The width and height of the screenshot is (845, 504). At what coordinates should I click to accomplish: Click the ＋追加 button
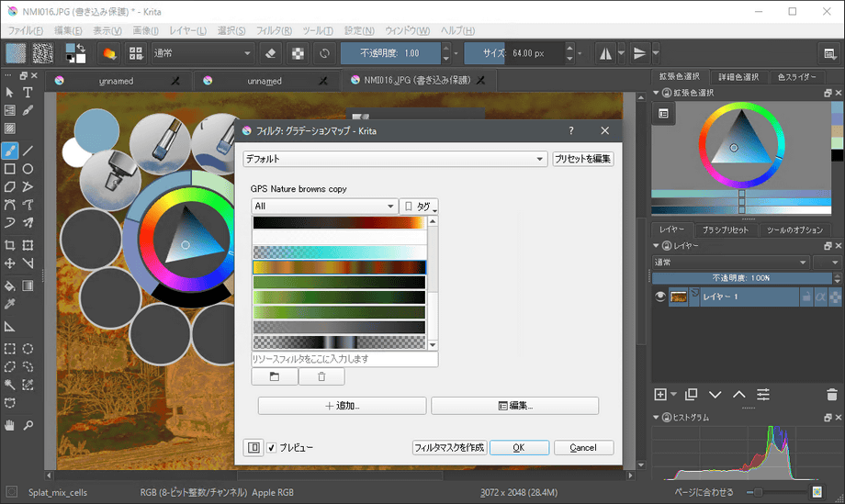pyautogui.click(x=343, y=406)
